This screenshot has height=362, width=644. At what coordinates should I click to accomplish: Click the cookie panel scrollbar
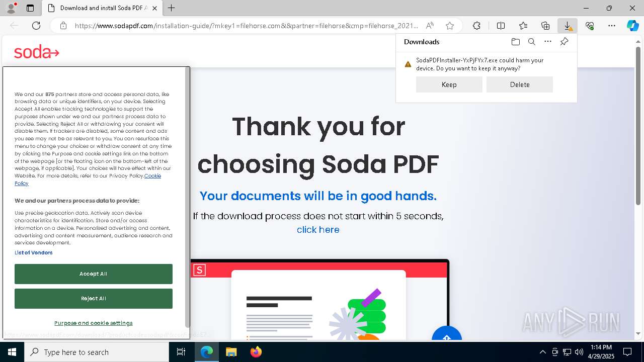[x=188, y=196]
